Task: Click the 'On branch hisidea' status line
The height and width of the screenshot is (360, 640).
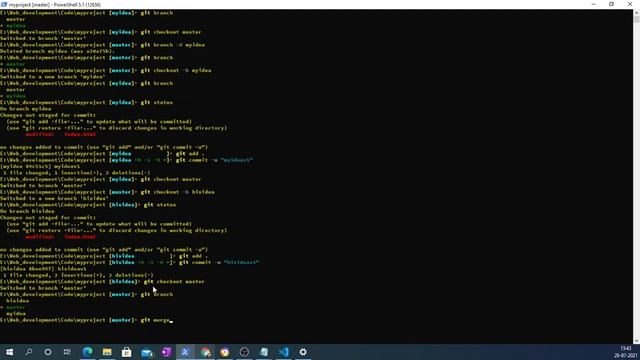Action: click(x=27, y=211)
